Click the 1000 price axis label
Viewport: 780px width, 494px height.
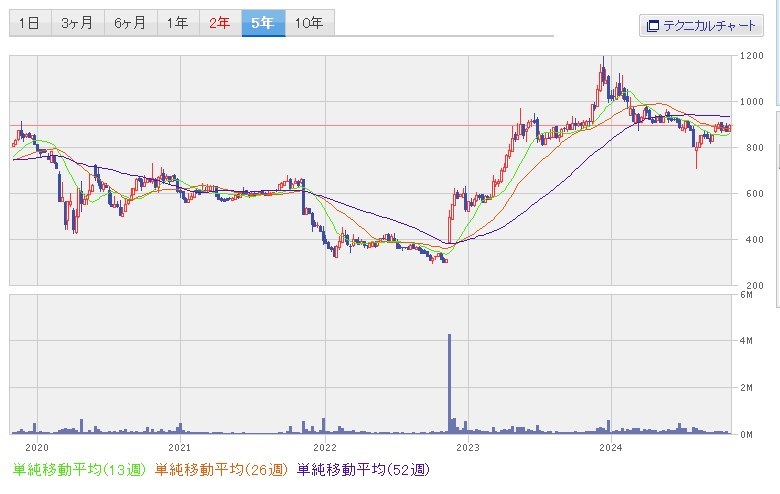752,102
